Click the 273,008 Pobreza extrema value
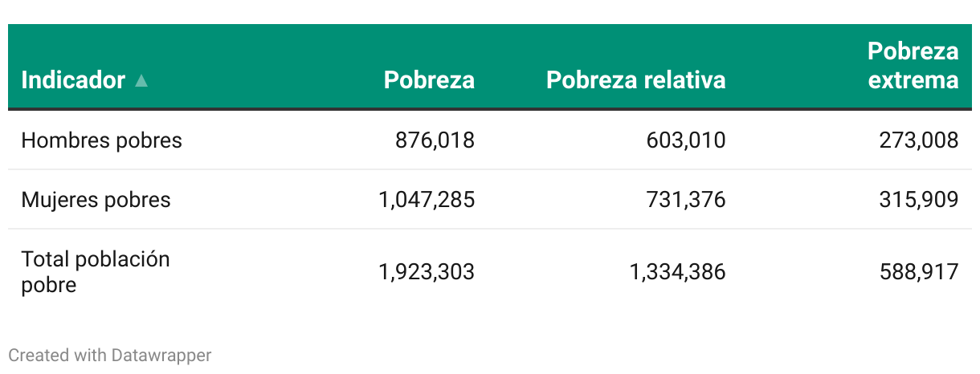Viewport: 980px width, 374px height. point(918,140)
